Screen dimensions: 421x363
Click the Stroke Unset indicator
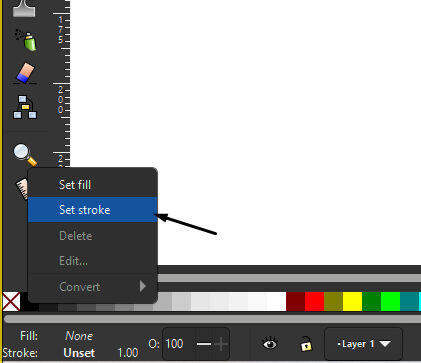click(x=79, y=353)
